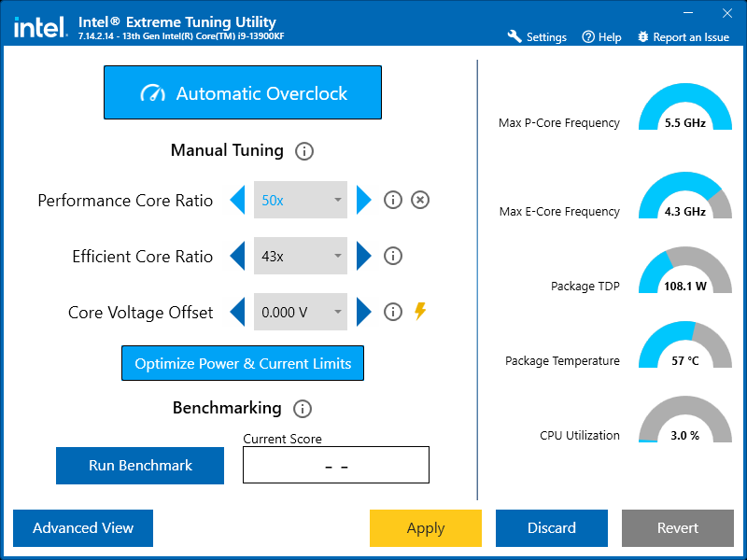Screen dimensions: 747x560
Task: Click the Current Score field
Action: tap(336, 465)
